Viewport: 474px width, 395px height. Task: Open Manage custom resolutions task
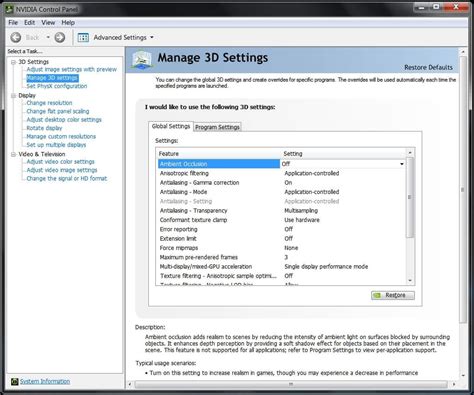click(x=61, y=136)
